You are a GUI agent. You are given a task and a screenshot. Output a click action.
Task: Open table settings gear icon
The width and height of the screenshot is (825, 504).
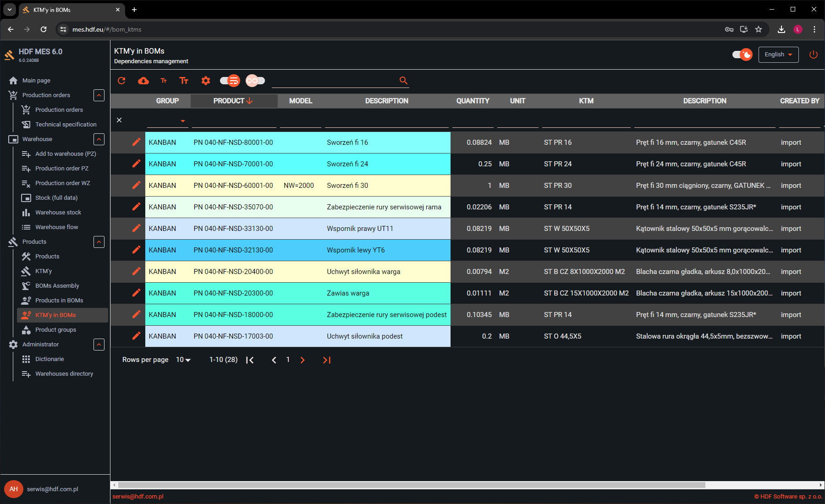pos(206,81)
